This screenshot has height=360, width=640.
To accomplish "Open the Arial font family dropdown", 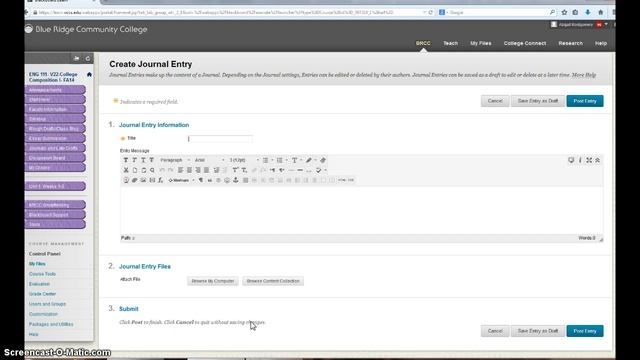I will click(x=209, y=160).
